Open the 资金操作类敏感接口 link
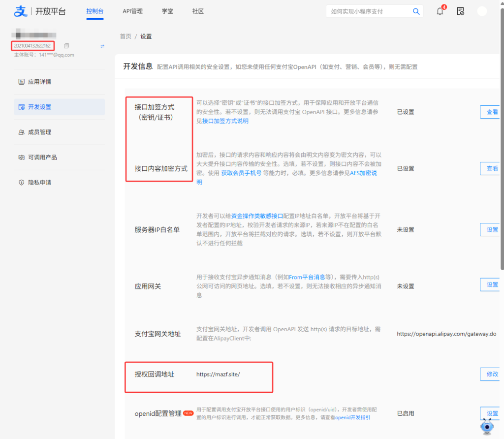 257,216
